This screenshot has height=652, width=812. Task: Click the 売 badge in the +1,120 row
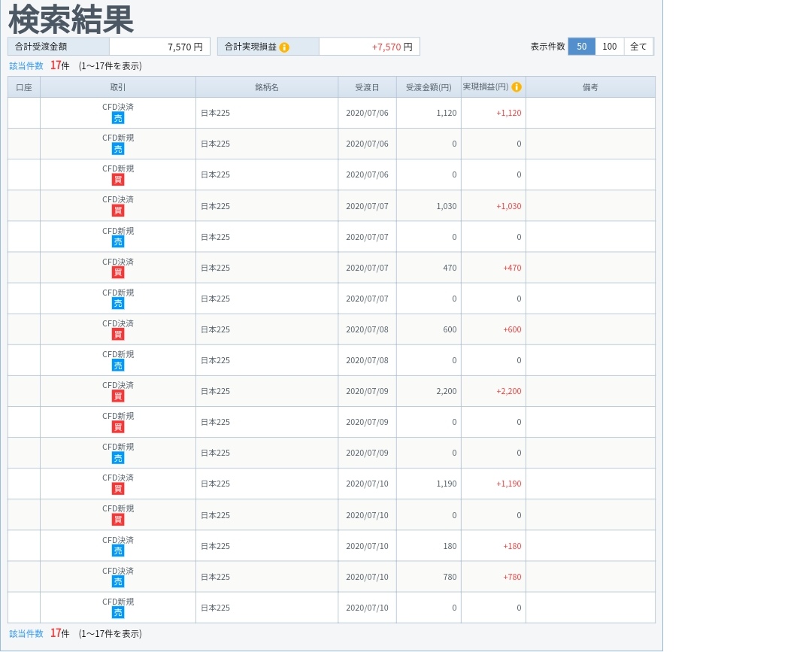pyautogui.click(x=118, y=118)
